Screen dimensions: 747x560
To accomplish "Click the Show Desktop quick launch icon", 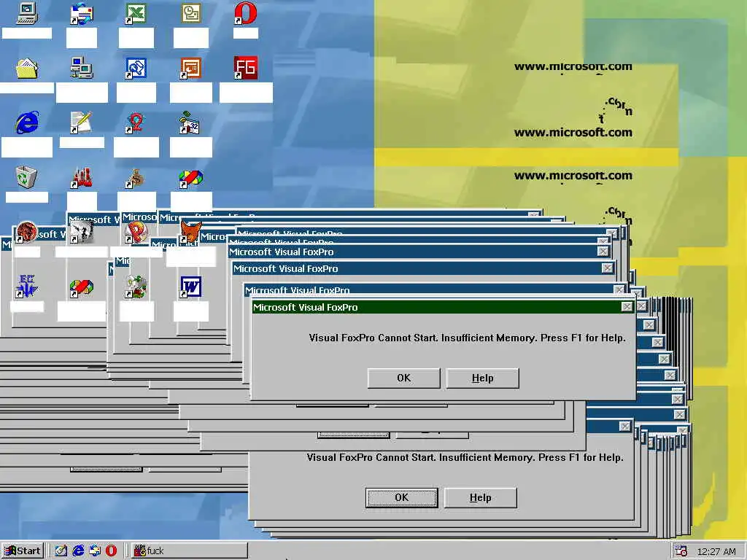I will click(61, 551).
